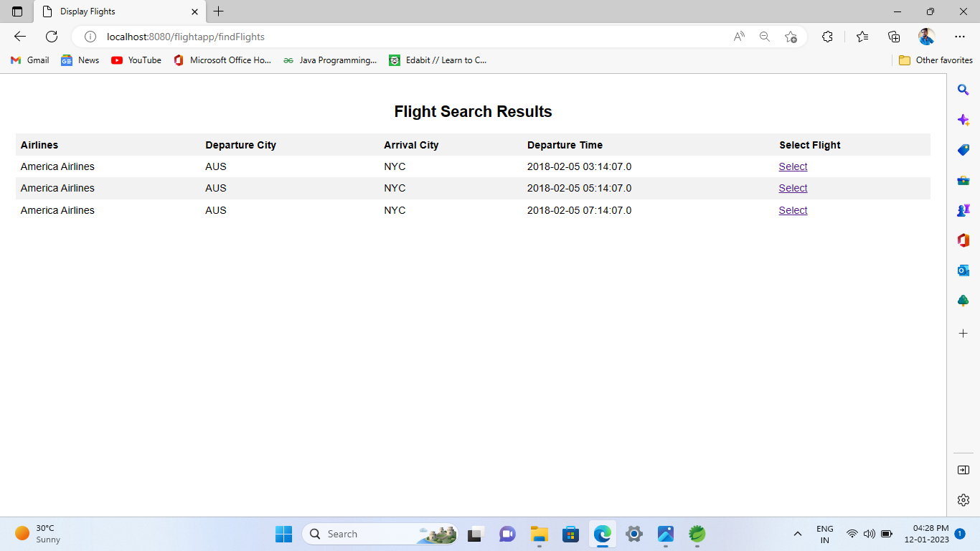980x551 pixels.
Task: Customize sidebar with the plus icon
Action: tap(963, 333)
